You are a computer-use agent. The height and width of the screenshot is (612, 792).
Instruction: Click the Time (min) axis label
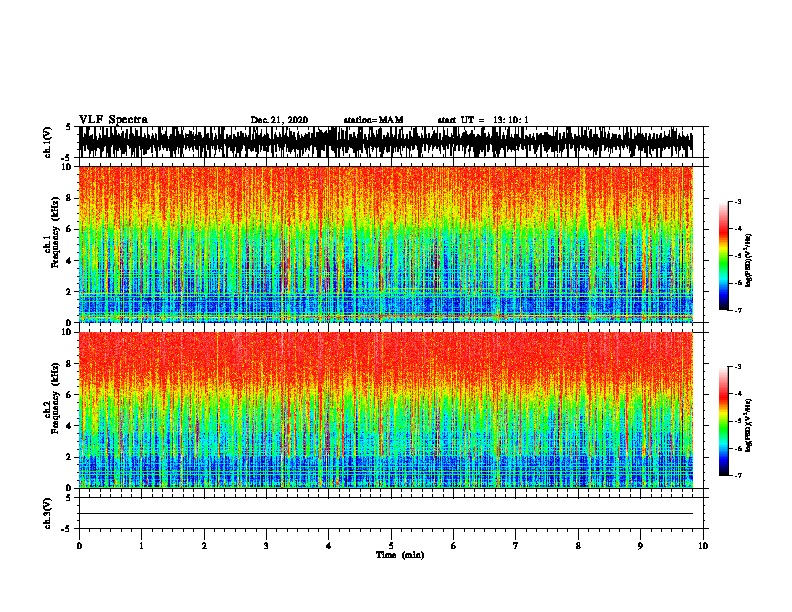tap(400, 555)
